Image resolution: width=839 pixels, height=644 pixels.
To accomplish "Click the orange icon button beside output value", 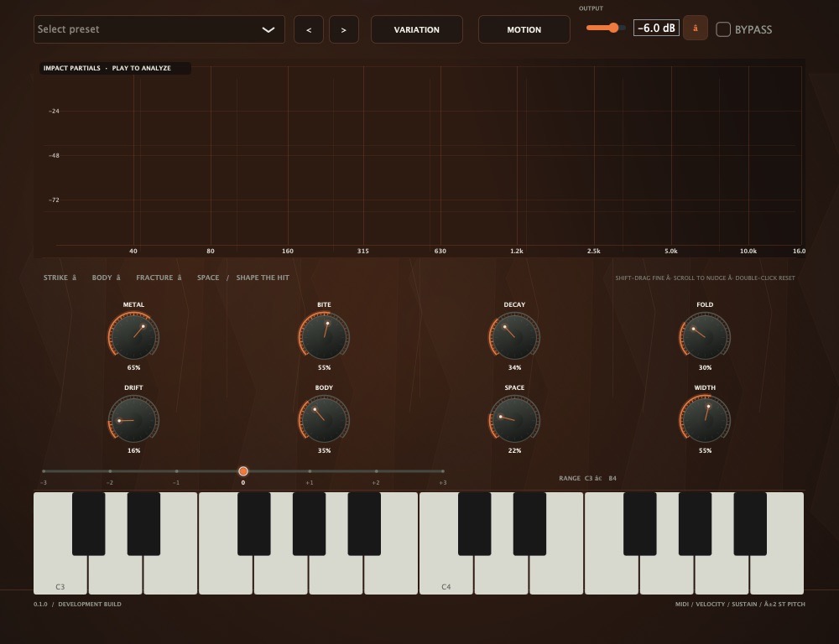I will click(x=695, y=28).
